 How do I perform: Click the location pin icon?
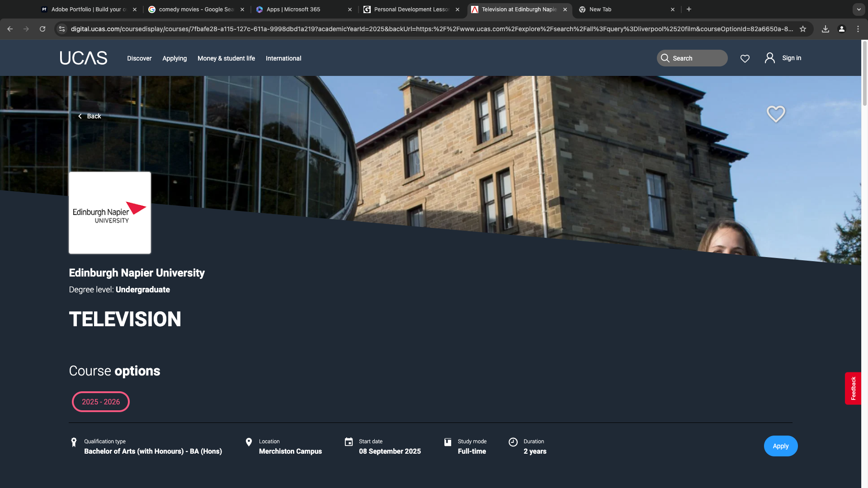249,442
